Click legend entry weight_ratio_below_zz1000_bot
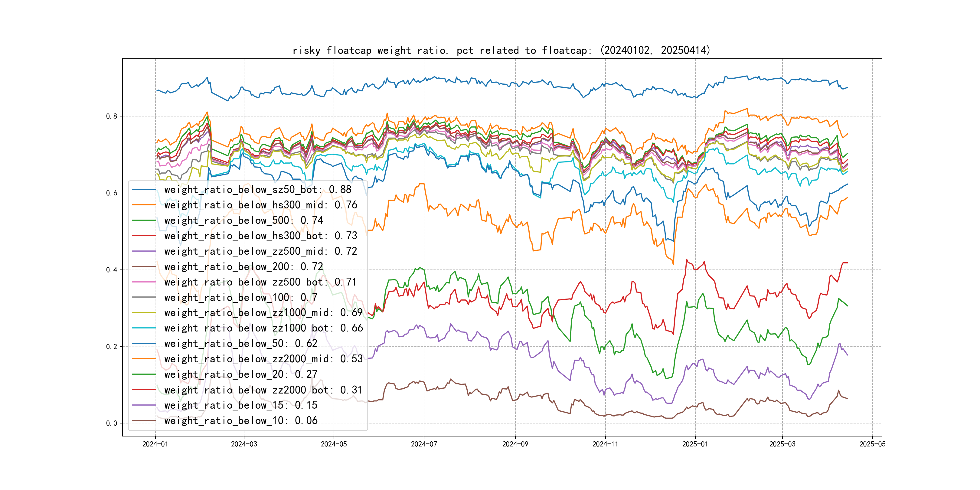The height and width of the screenshot is (490, 980). pyautogui.click(x=263, y=328)
